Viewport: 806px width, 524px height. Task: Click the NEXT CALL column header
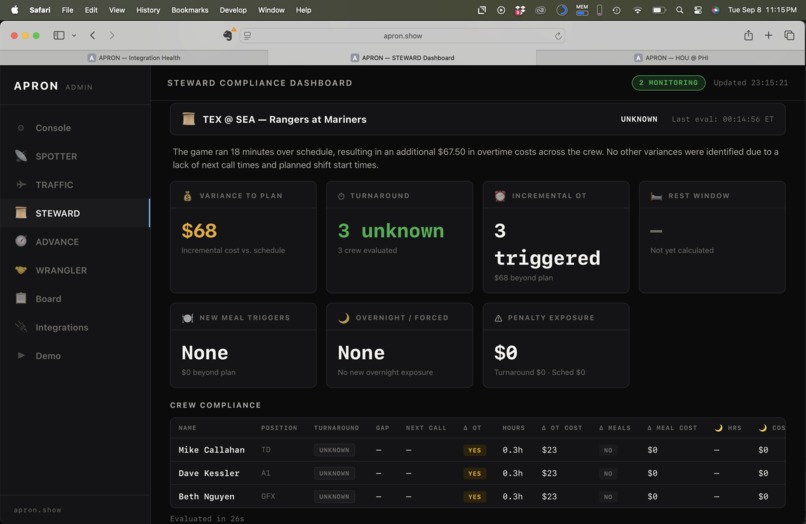(426, 428)
